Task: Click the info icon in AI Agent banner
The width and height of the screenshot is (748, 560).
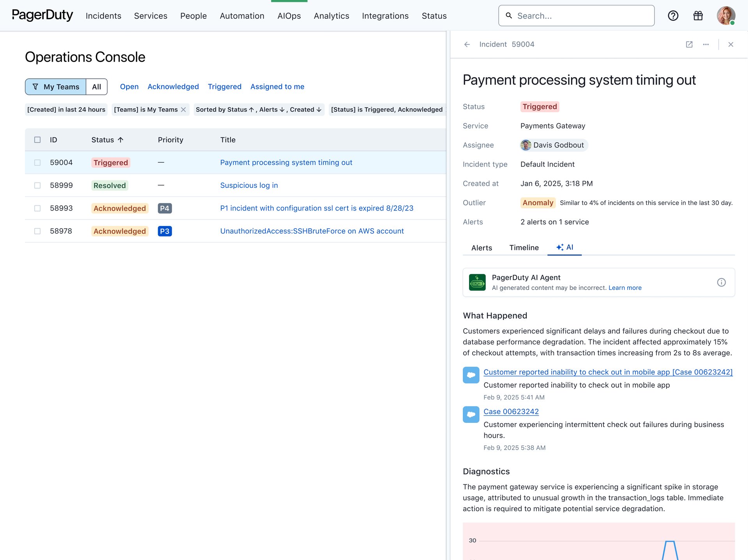Action: 722,282
